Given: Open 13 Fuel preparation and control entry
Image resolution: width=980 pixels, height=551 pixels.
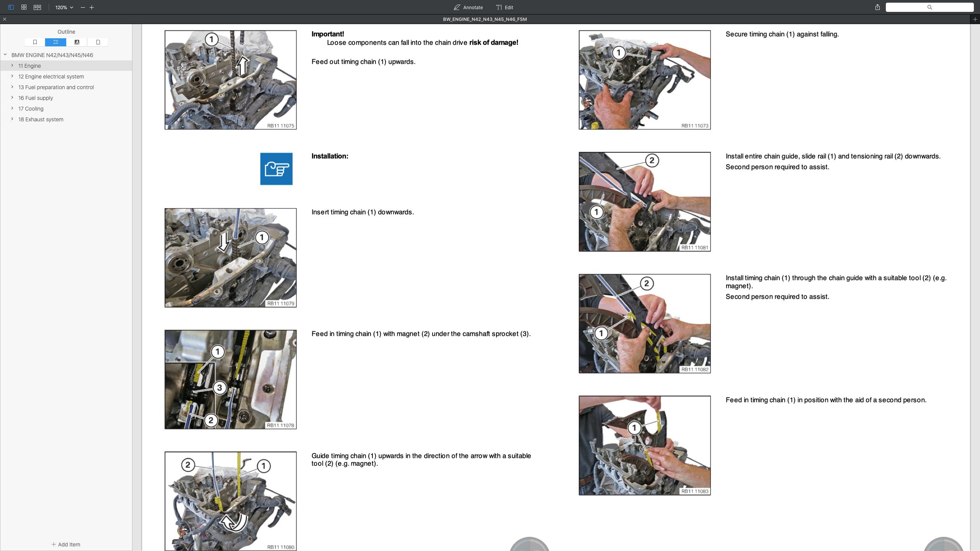Looking at the screenshot, I should click(x=56, y=87).
